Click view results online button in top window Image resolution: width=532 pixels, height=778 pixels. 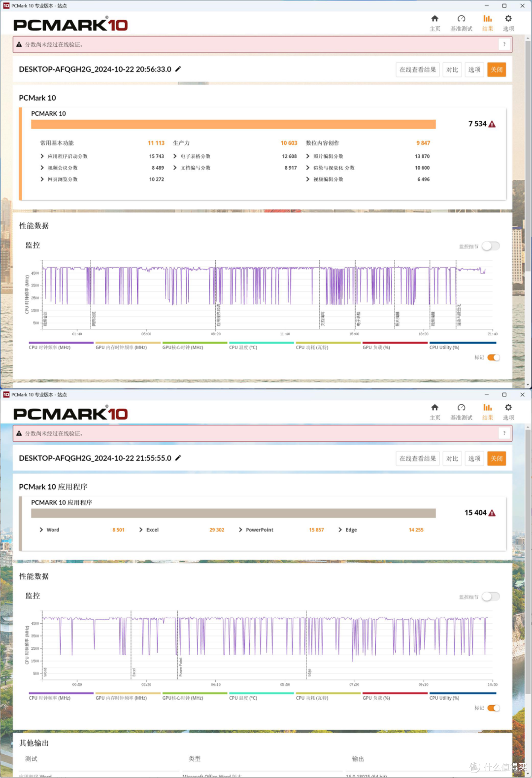pos(418,70)
